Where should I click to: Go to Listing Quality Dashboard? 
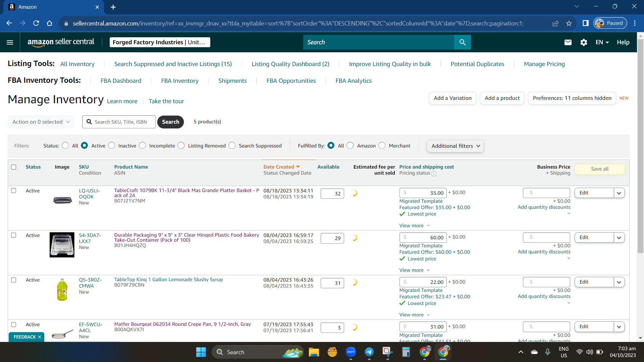pyautogui.click(x=290, y=64)
